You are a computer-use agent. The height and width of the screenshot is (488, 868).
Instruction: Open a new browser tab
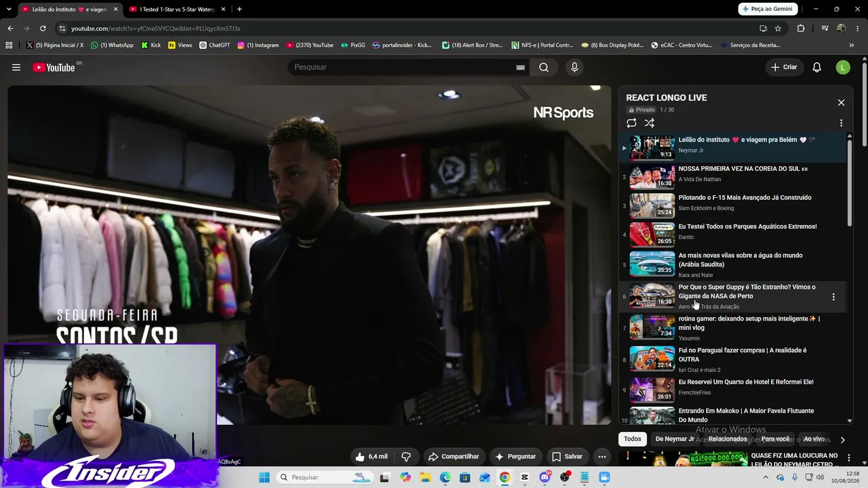click(239, 9)
